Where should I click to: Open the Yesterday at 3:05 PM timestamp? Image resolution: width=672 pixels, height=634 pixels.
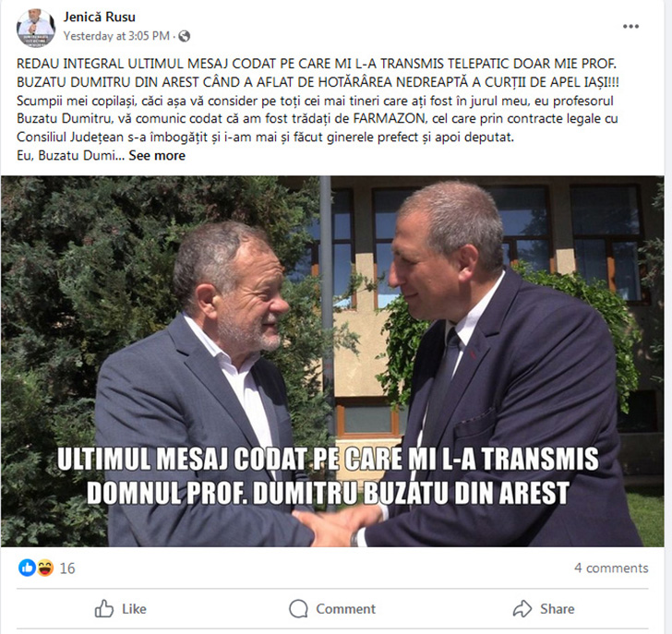click(x=116, y=36)
